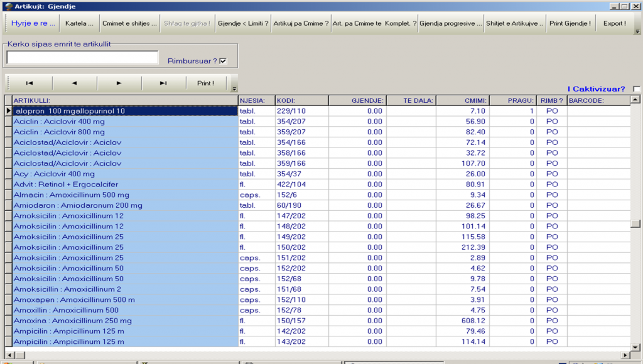Expand the top toolbar overflow arrow
The height and width of the screenshot is (364, 643).
[x=637, y=31]
